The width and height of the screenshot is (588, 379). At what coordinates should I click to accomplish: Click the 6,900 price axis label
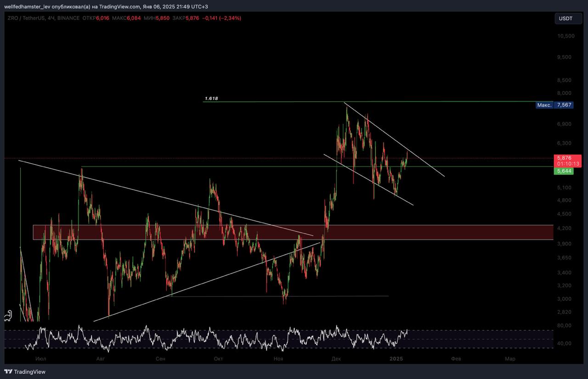point(565,124)
